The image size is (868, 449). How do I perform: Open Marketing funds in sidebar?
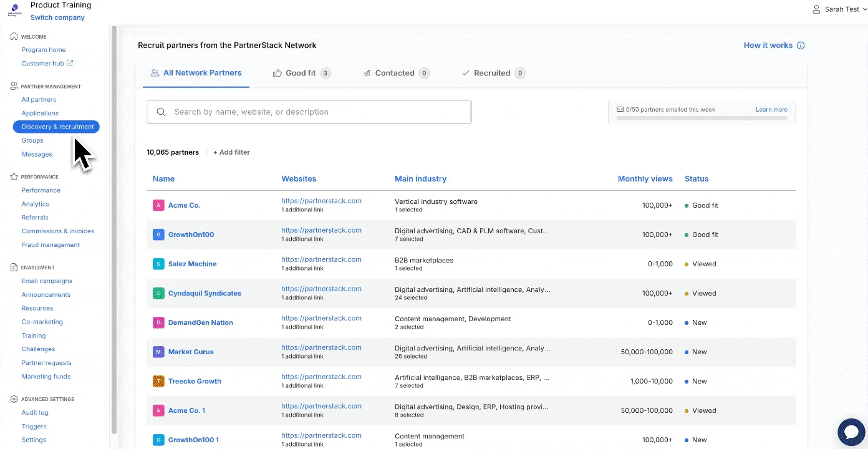[x=46, y=376]
